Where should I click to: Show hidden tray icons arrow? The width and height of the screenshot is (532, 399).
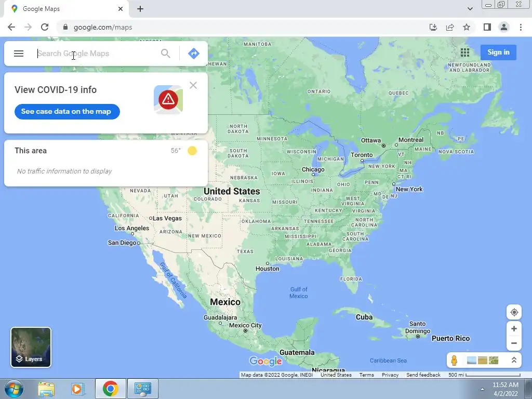point(482,389)
